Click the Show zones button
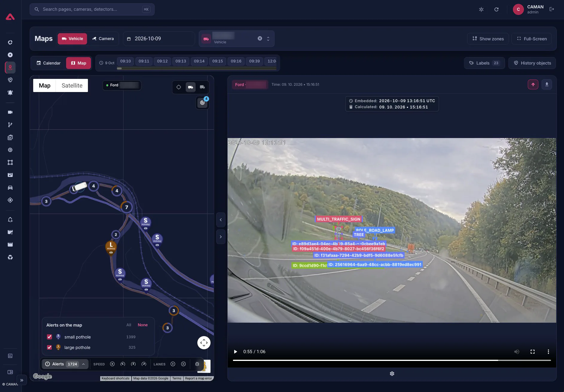 (488, 39)
